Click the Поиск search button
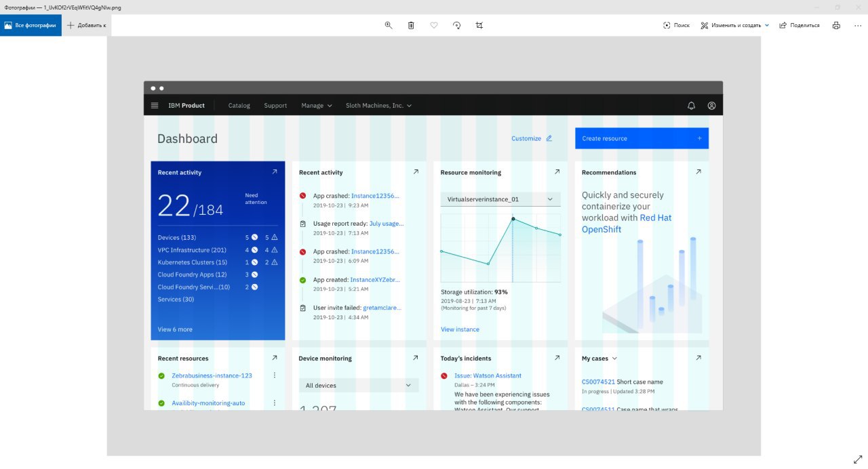This screenshot has height=469, width=868. coord(676,25)
